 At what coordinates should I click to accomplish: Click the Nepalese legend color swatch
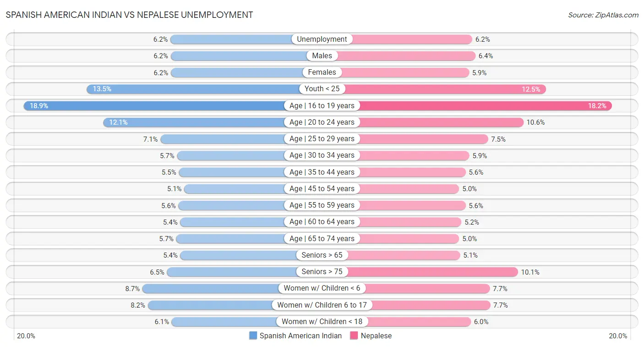pos(354,336)
